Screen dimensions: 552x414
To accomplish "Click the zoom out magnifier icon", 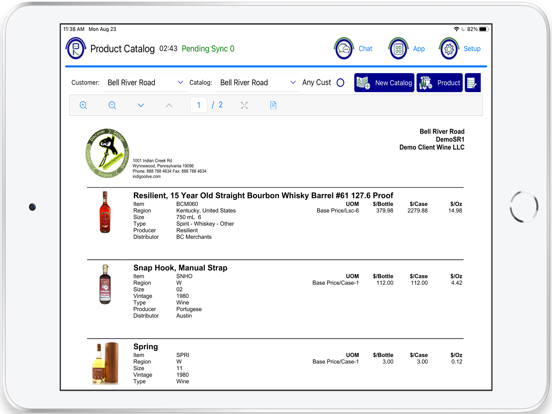I will coord(112,105).
